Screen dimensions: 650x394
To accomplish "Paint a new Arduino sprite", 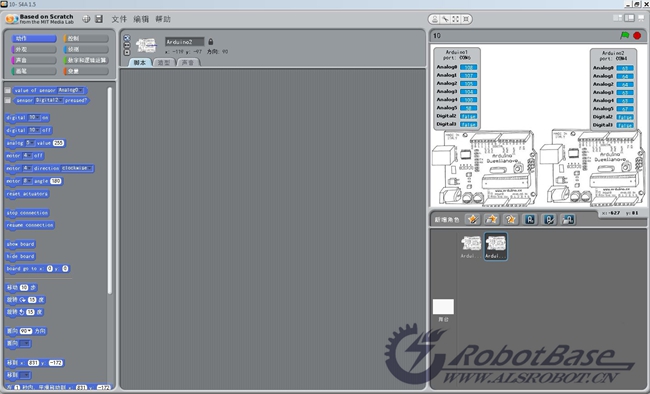I will click(x=549, y=219).
